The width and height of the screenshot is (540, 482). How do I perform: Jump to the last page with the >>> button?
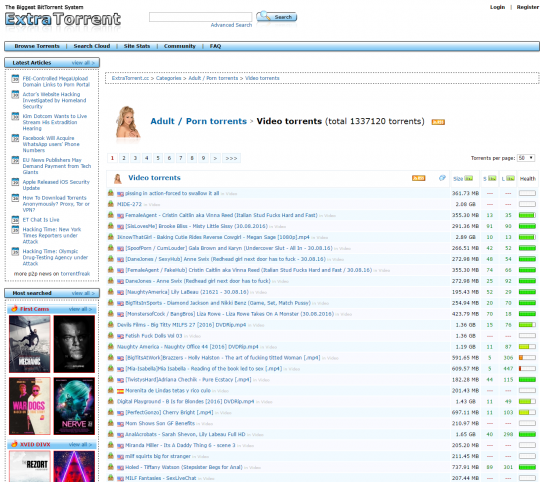(x=231, y=158)
